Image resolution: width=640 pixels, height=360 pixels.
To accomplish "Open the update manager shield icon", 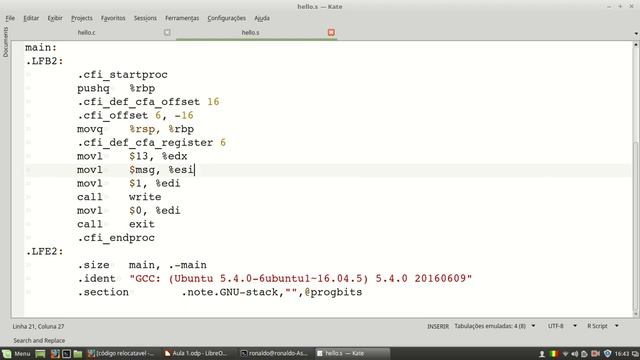I will coord(607,353).
